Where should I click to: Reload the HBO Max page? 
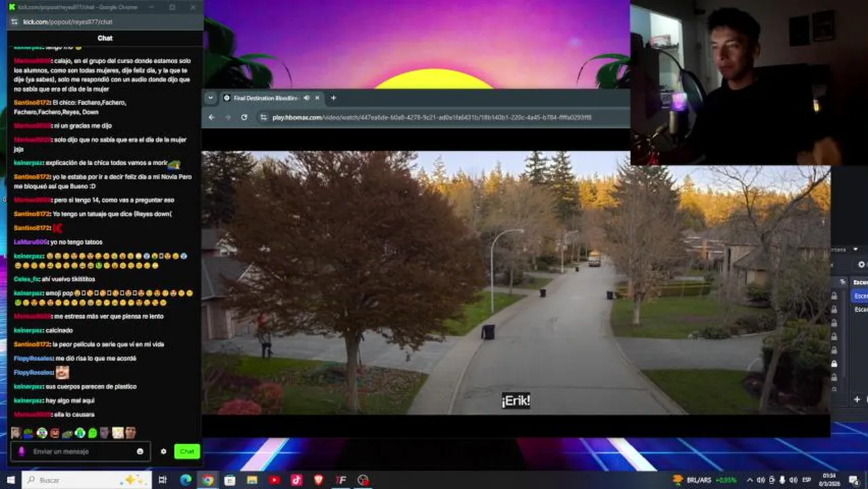[244, 117]
